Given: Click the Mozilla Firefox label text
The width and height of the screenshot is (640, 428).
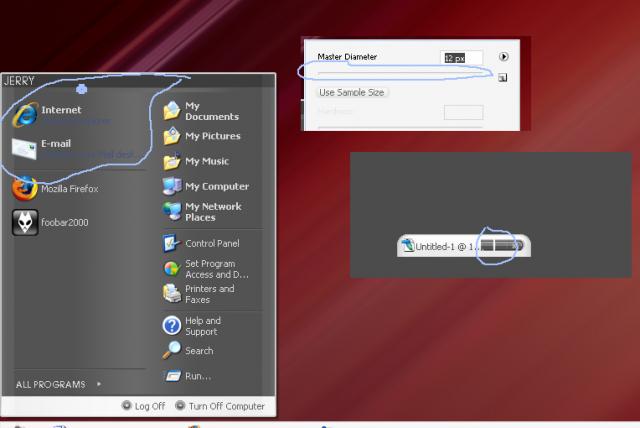Looking at the screenshot, I should coord(70,189).
